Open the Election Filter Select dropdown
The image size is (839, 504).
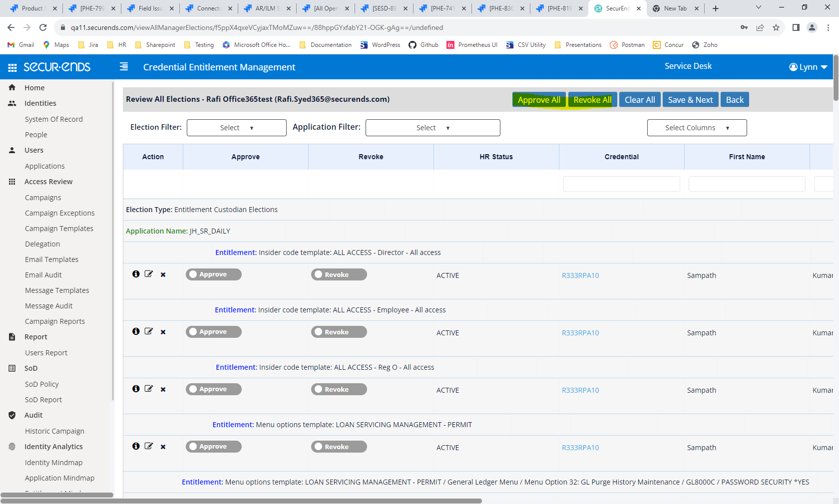(236, 127)
